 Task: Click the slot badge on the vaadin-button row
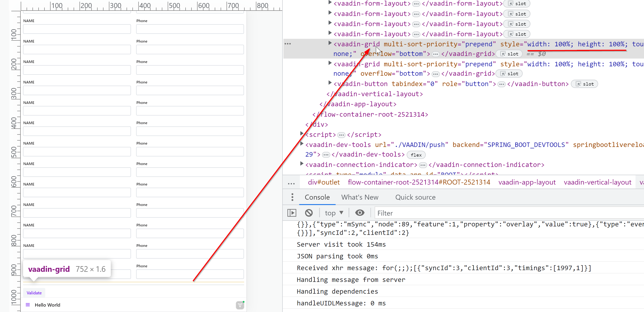pos(584,84)
